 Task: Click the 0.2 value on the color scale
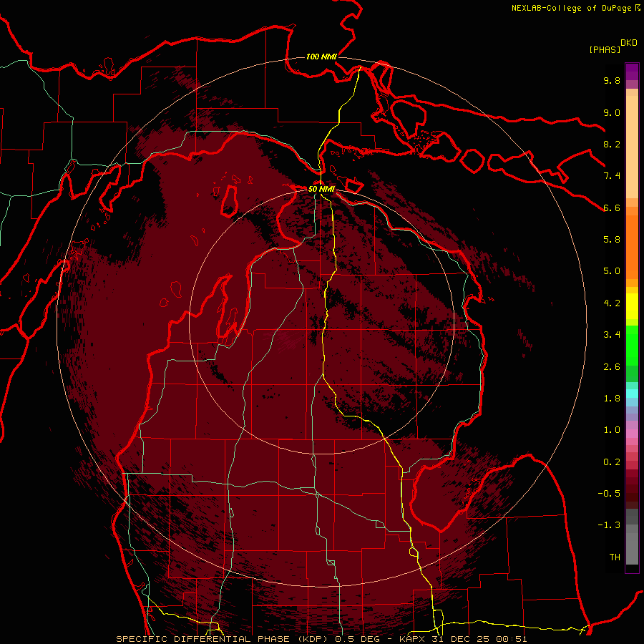click(612, 462)
